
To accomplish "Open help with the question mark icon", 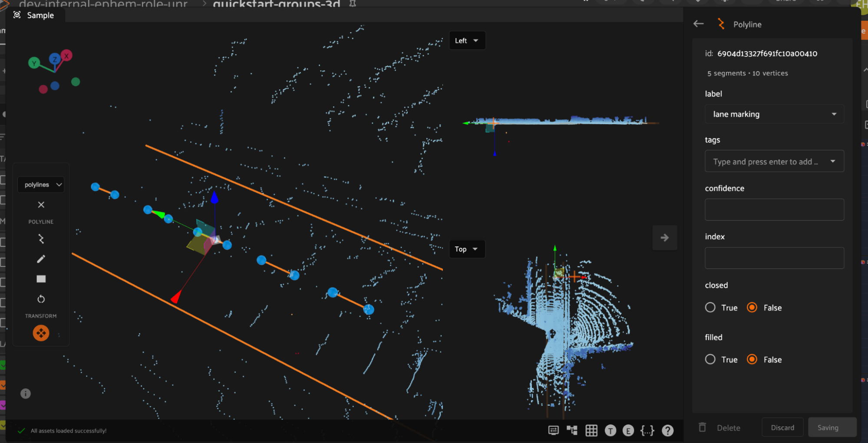I will click(x=667, y=430).
